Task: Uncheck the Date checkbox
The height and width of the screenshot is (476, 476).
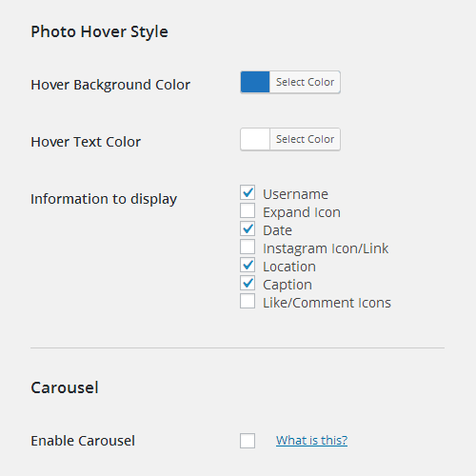Action: (x=248, y=228)
